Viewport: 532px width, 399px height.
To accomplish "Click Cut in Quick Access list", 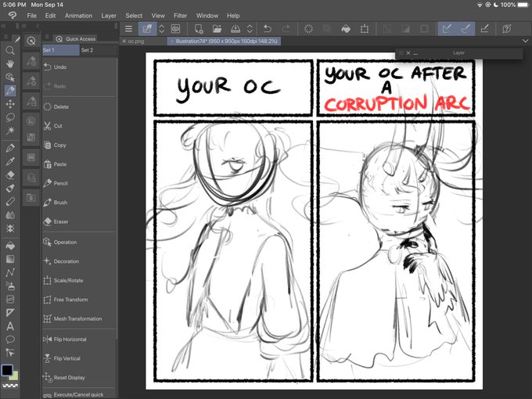I will pos(79,126).
